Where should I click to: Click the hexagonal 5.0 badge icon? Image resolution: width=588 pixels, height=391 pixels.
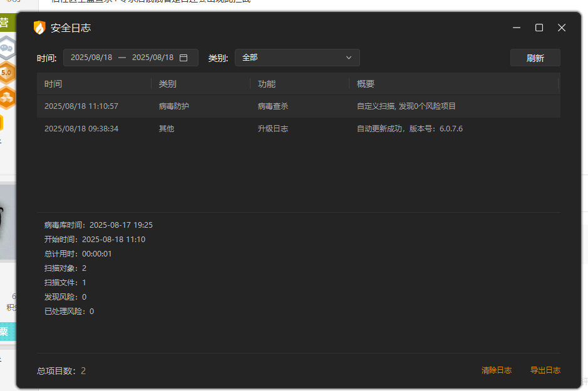tap(6, 72)
